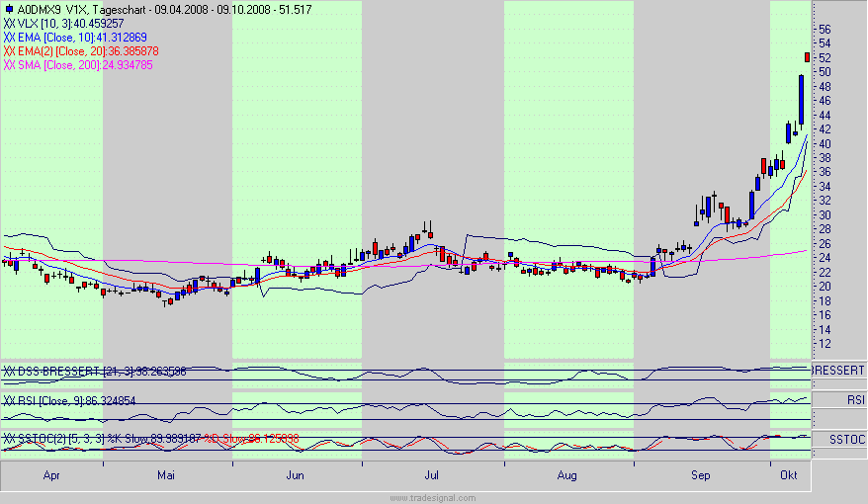Click the latest red candle near 52
The image size is (868, 504).
point(807,57)
